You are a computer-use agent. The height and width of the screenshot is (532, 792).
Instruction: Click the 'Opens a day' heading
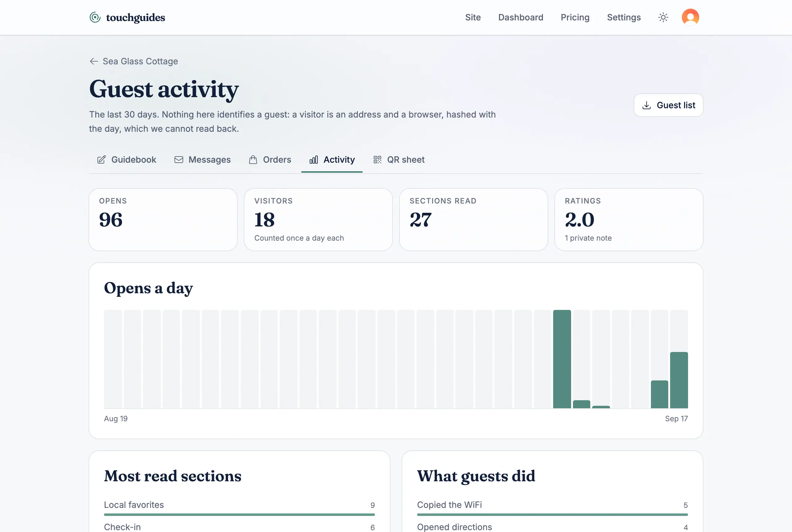(x=148, y=288)
